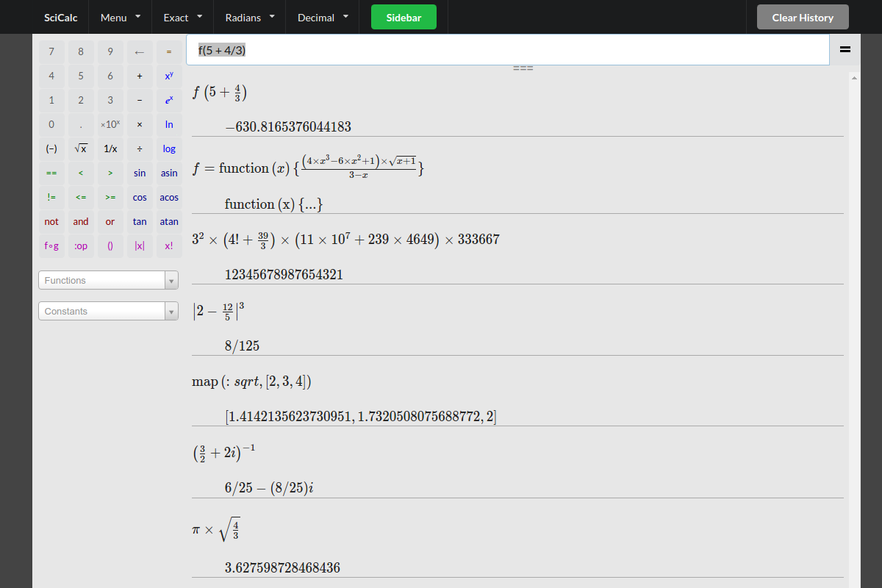Click the cos function key
Image resolution: width=882 pixels, height=588 pixels.
click(140, 198)
